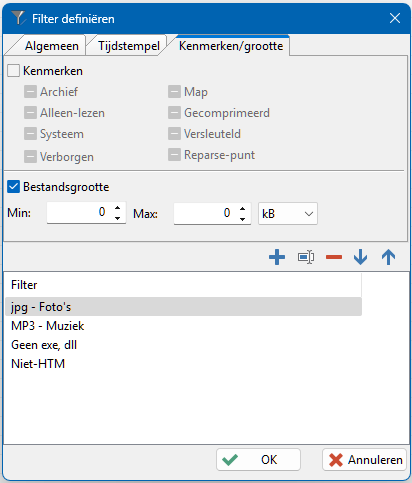Click the Annuleren button
Viewport: 412px width, 483px height.
364,460
